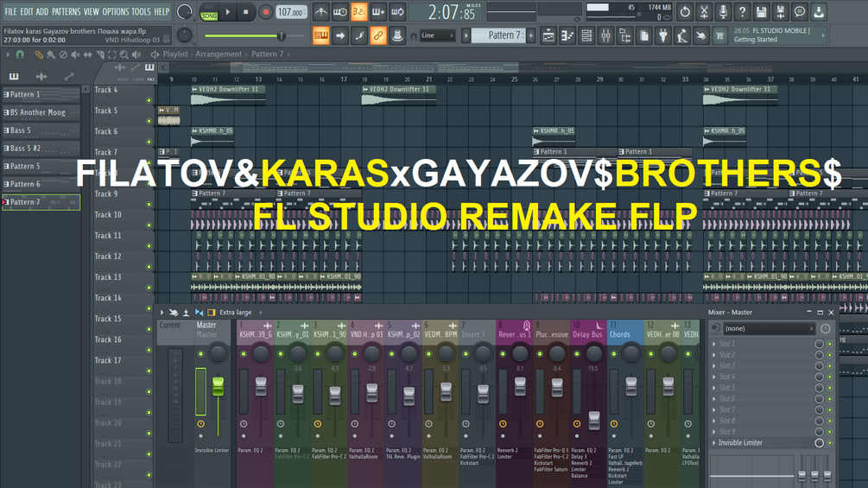Screen dimensions: 868x488
Task: Toggle the overdub/blend recording icon
Action: pyautogui.click(x=378, y=12)
